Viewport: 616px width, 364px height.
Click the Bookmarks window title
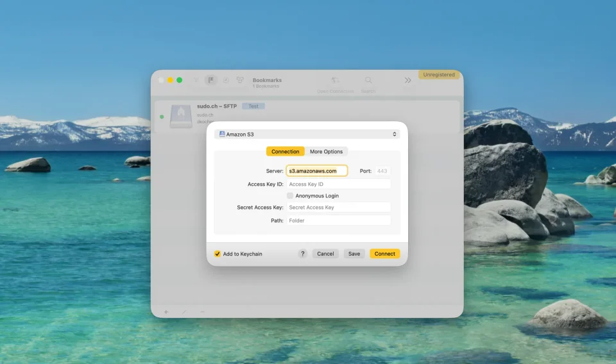[x=267, y=80]
